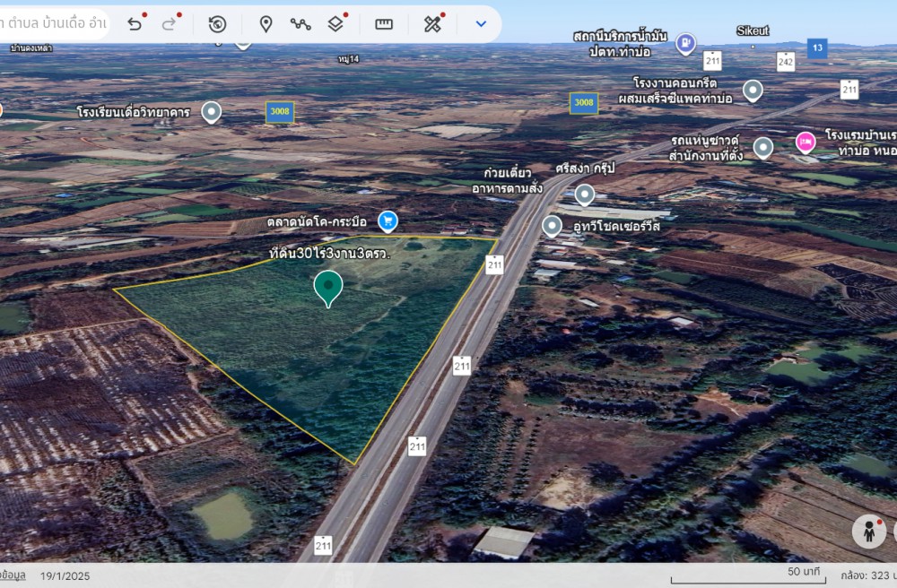897x588 pixels.
Task: Select the ตลาดนัดโค-กระบือ shopping marker
Action: (x=388, y=220)
